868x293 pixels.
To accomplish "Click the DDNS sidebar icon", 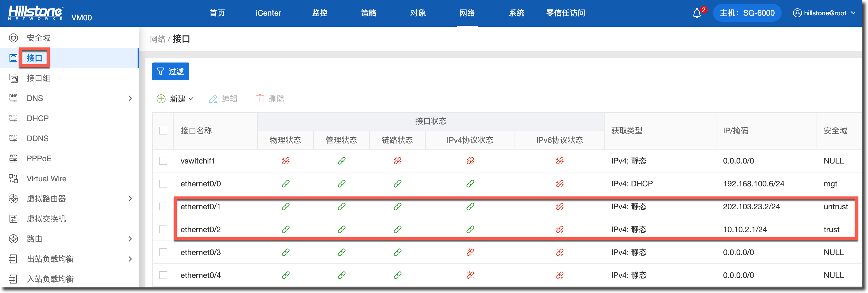I will click(13, 138).
